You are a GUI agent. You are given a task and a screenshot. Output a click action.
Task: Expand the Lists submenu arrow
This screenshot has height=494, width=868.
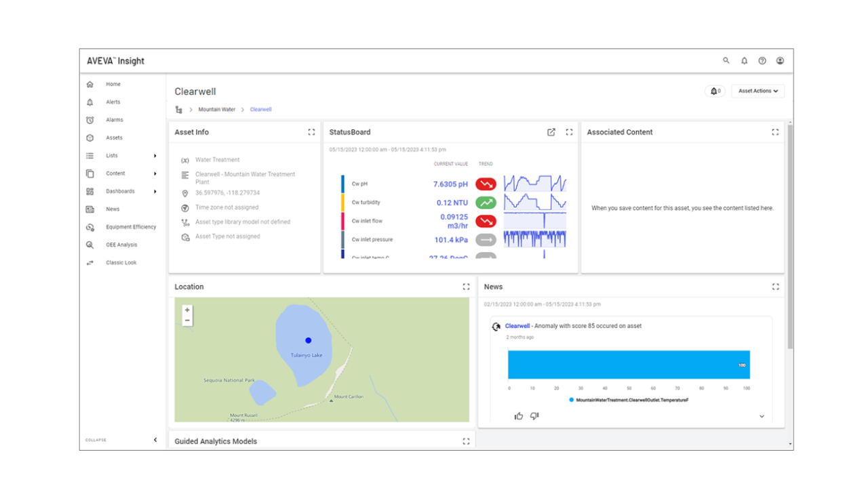[x=155, y=156]
